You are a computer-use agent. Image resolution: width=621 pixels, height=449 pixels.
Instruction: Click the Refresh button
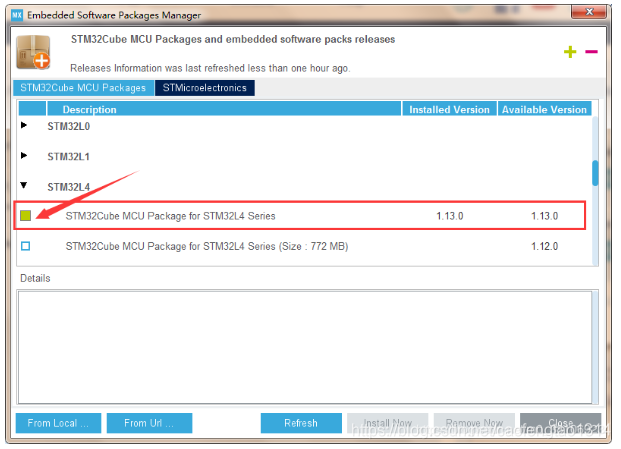point(301,423)
